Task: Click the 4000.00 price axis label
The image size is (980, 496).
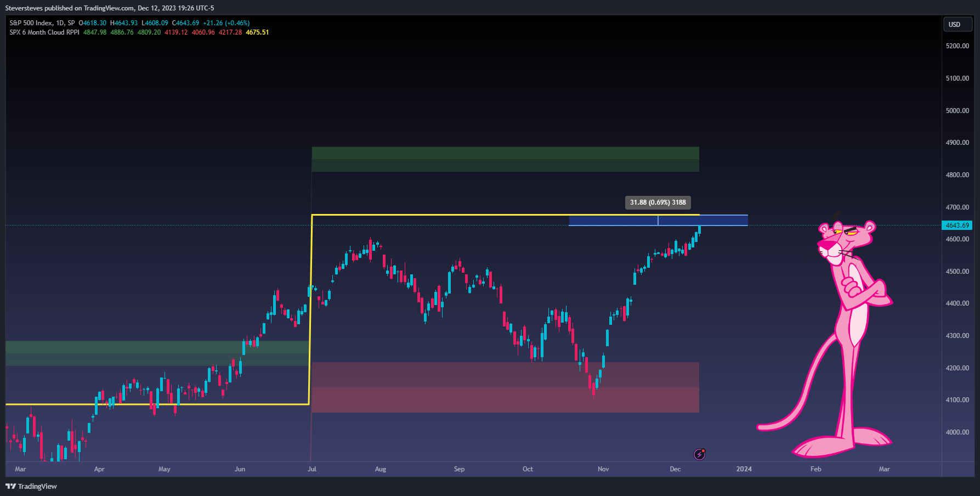Action: [957, 432]
